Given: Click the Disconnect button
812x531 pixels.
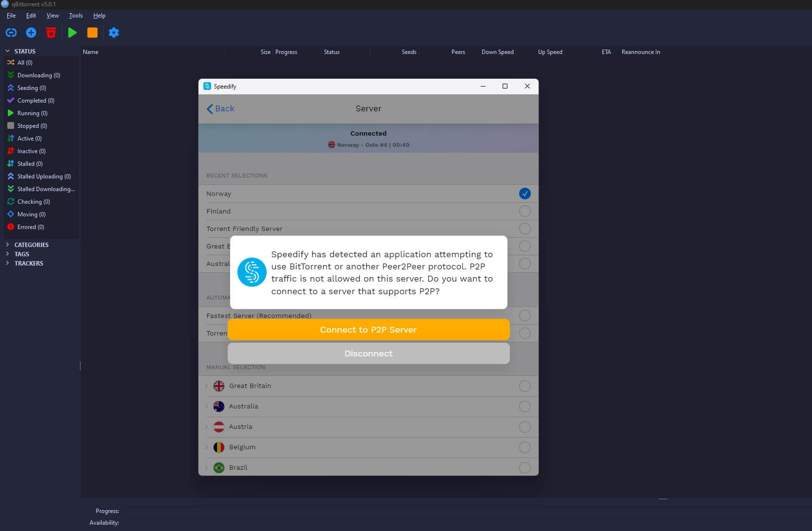Looking at the screenshot, I should (368, 354).
